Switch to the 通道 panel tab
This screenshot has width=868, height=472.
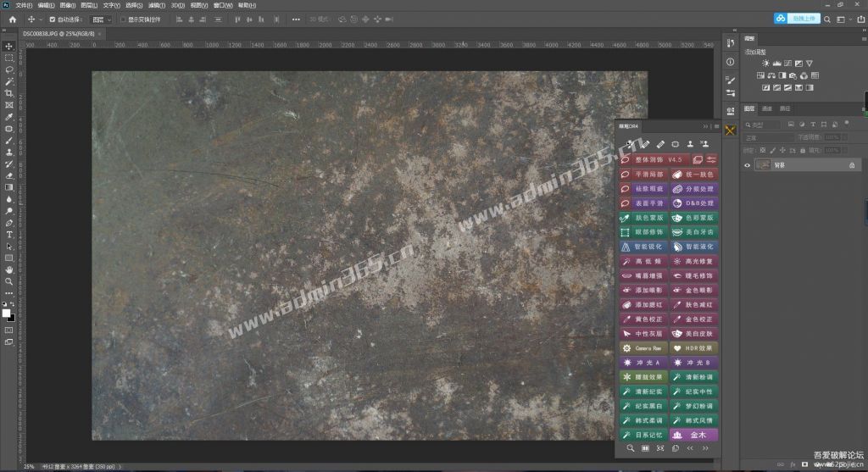[766, 108]
